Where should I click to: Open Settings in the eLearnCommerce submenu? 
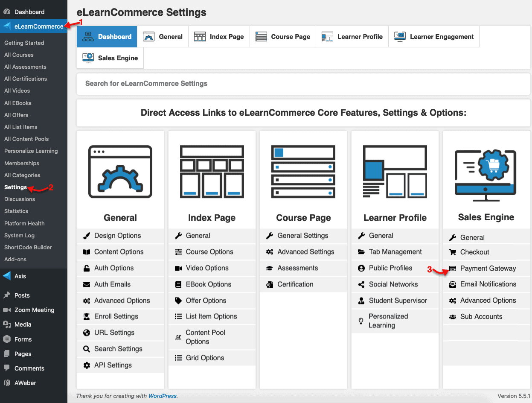15,187
